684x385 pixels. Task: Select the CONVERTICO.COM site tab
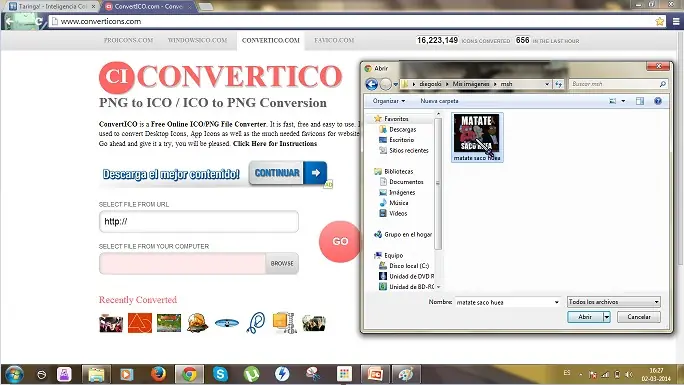click(x=270, y=40)
